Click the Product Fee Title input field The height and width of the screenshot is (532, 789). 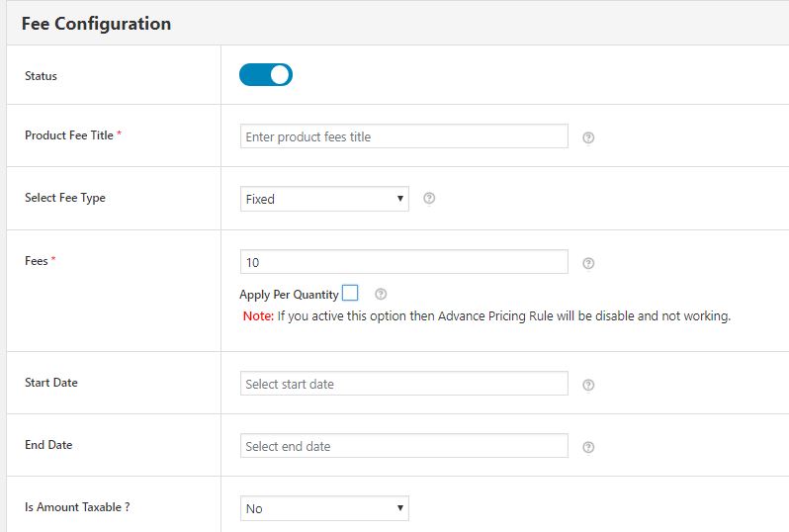(404, 136)
